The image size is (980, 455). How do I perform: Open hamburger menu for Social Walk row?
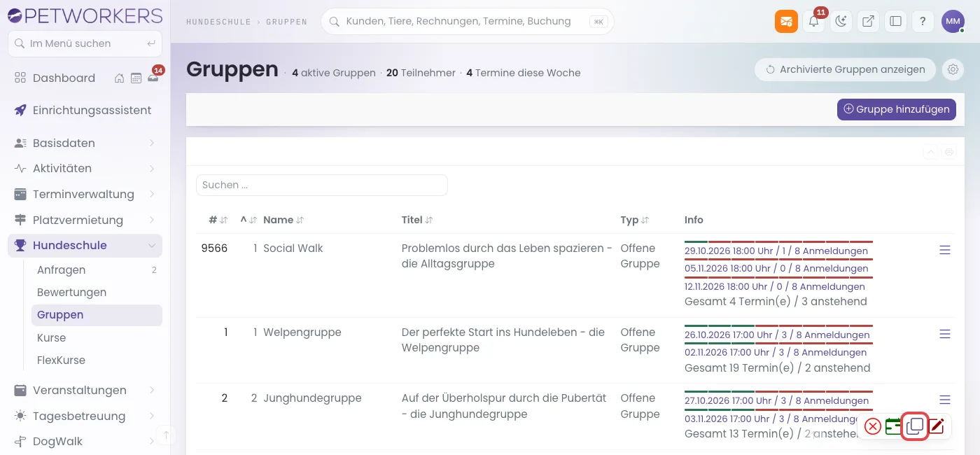pyautogui.click(x=945, y=250)
